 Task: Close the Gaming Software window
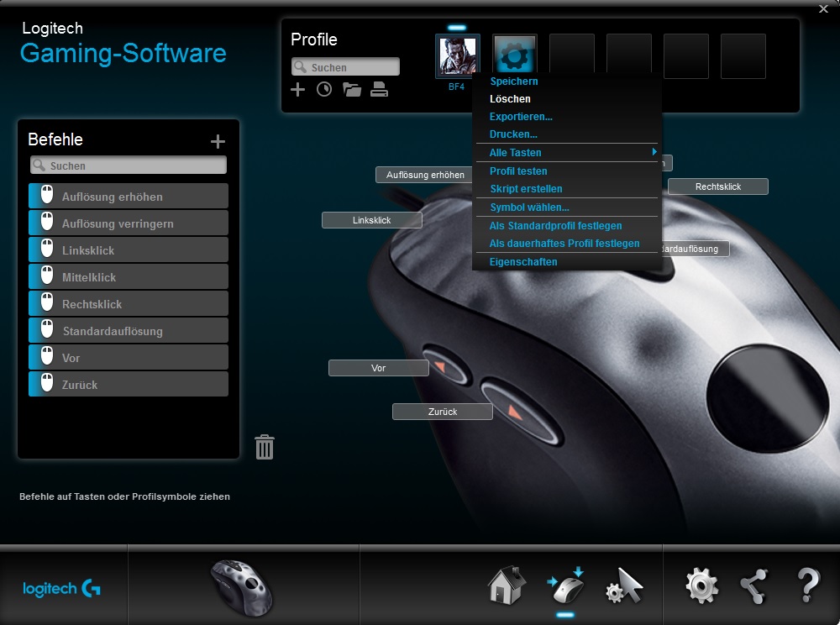coord(823,8)
